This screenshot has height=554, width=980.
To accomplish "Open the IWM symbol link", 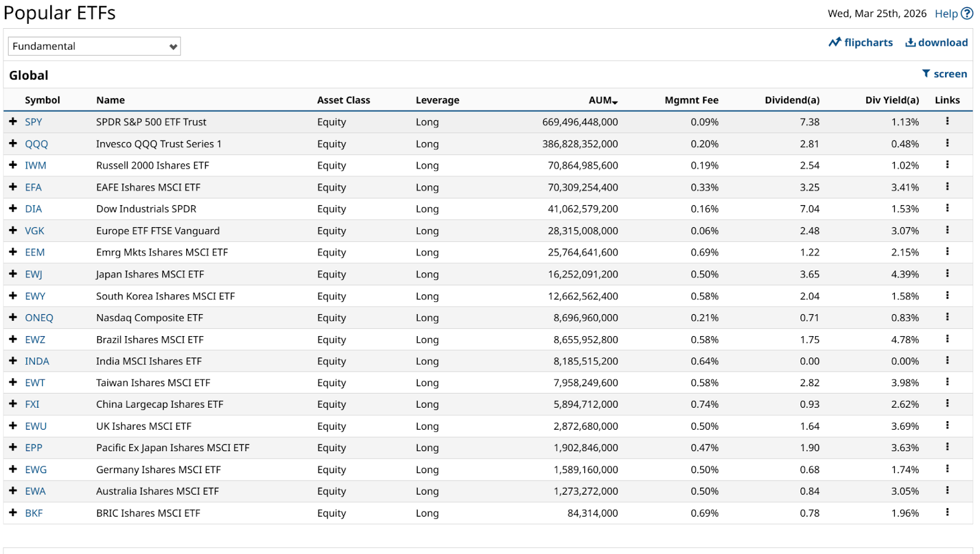I will [x=36, y=165].
